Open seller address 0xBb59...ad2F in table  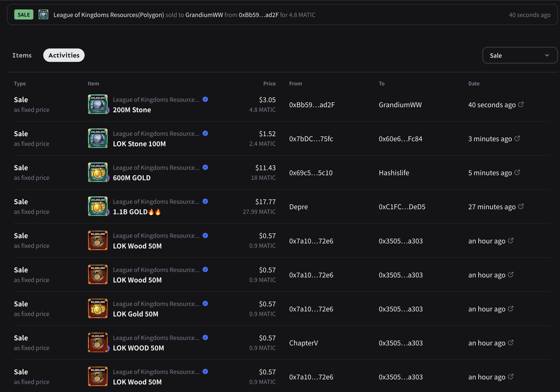point(312,105)
